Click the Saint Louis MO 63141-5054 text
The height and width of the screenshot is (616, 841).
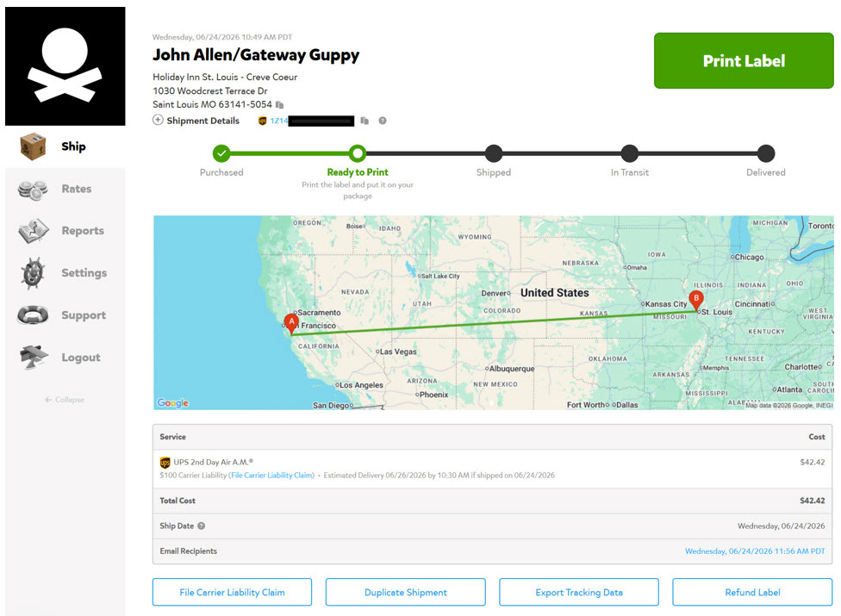[212, 104]
